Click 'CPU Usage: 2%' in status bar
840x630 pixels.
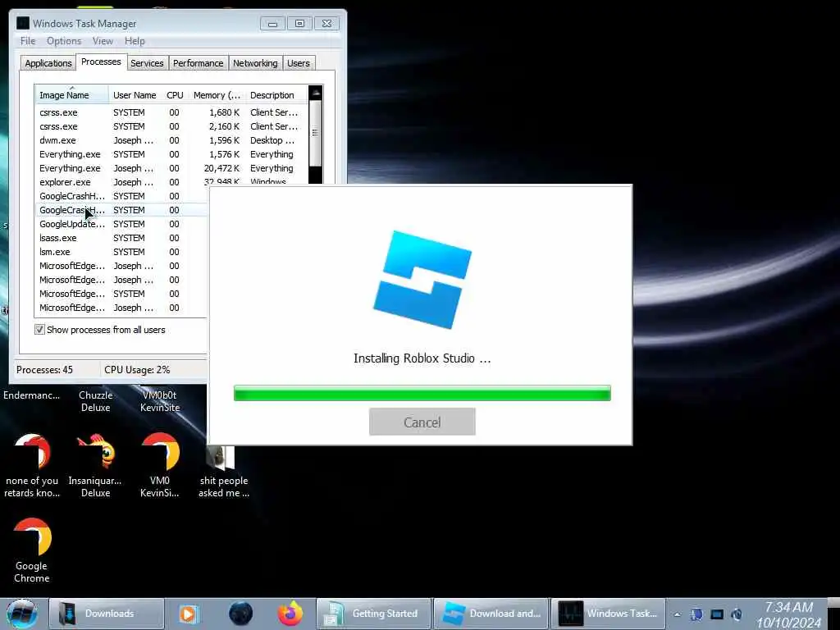click(137, 370)
